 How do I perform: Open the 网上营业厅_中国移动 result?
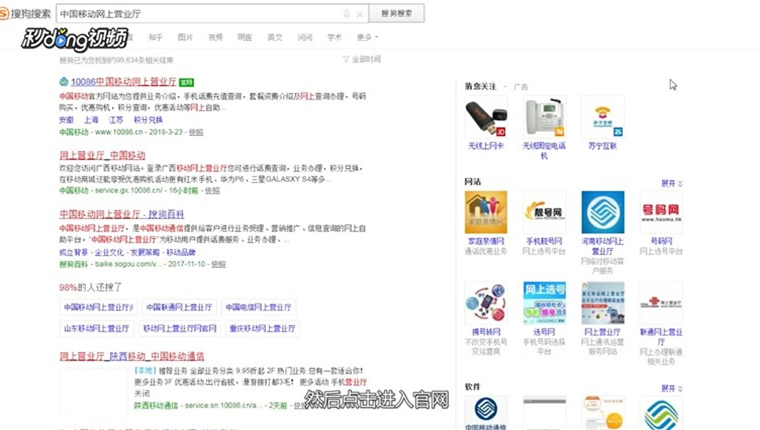click(x=102, y=155)
